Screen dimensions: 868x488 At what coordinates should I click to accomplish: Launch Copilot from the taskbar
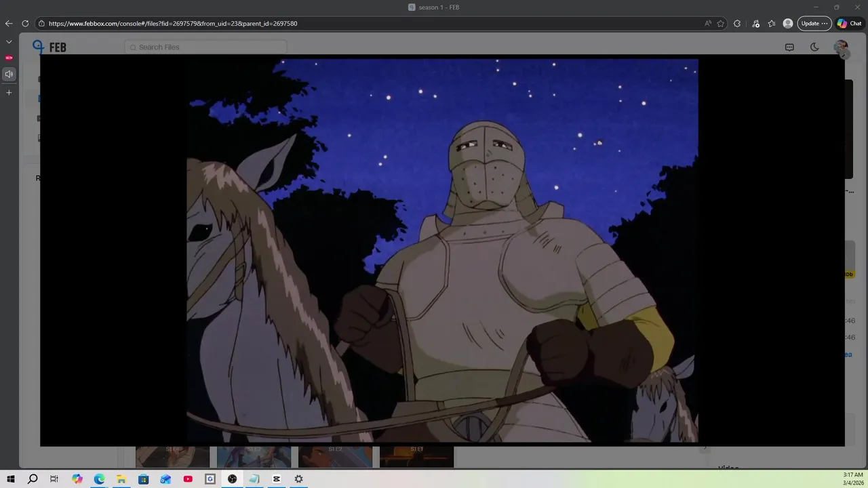(x=77, y=479)
